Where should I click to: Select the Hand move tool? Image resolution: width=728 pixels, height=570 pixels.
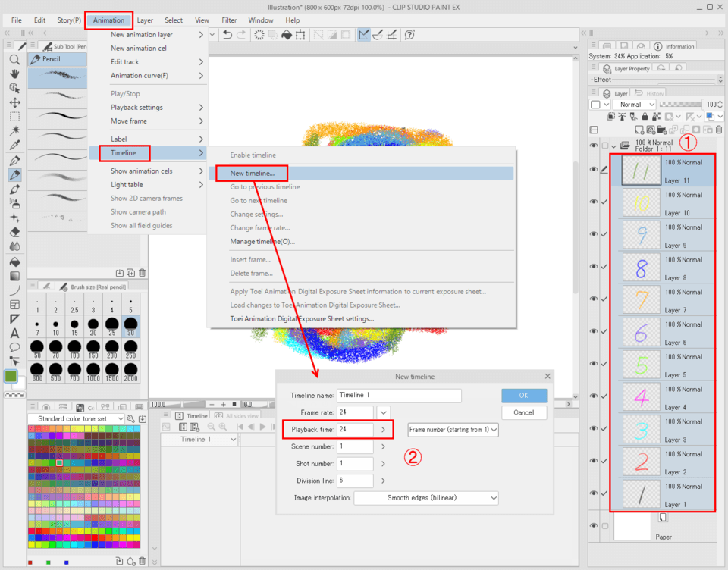tap(14, 74)
